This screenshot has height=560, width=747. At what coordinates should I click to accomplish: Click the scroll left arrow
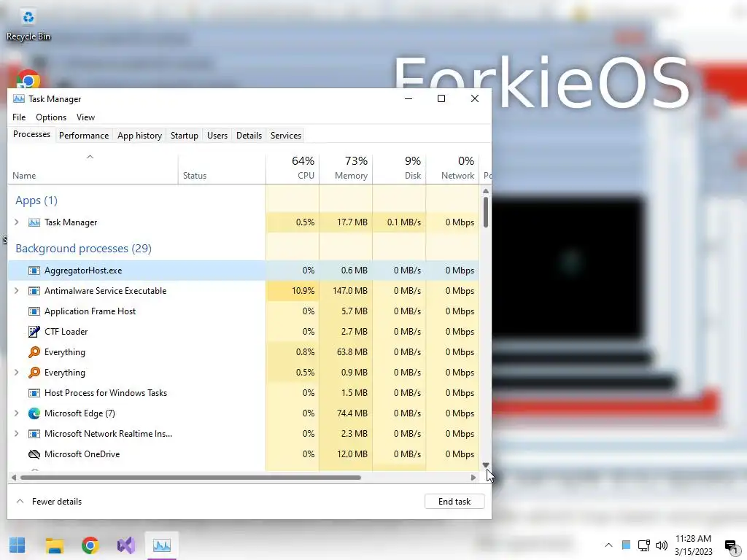click(x=13, y=478)
